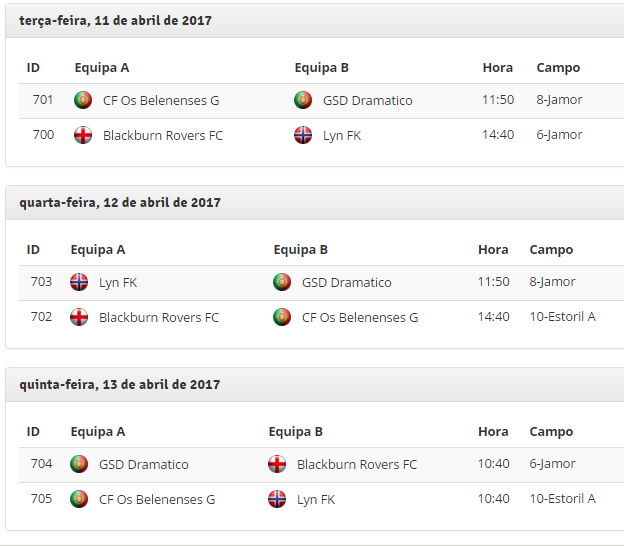Open Blackburn Rovers FC link in match 702
This screenshot has width=624, height=546.
(x=159, y=317)
